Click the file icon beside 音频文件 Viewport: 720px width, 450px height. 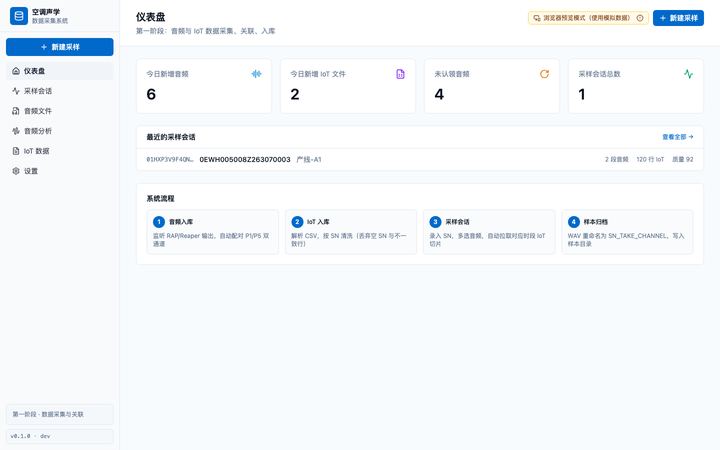(x=16, y=111)
